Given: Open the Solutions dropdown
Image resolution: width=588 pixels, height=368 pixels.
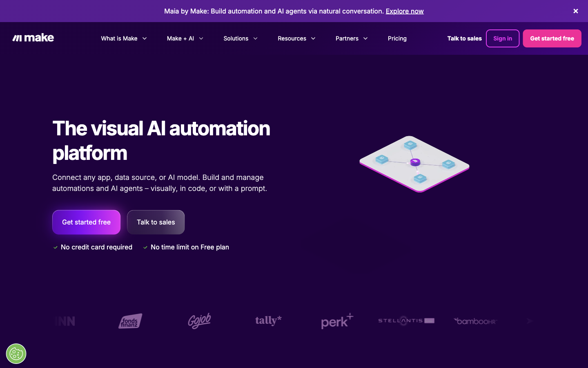Looking at the screenshot, I should [x=241, y=38].
